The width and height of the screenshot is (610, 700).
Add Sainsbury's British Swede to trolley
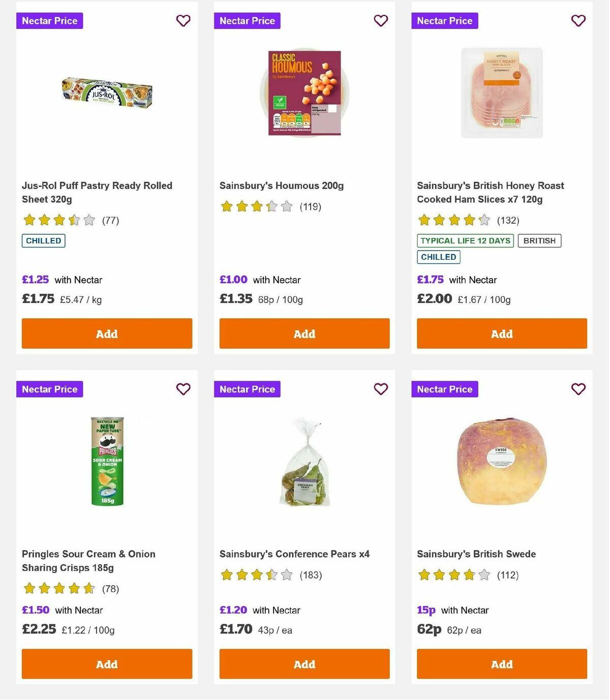coord(501,664)
